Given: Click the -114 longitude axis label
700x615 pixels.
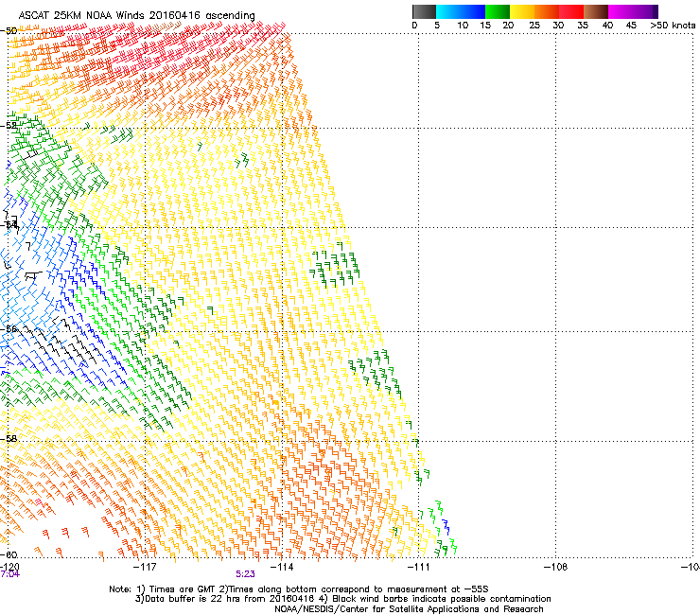Looking at the screenshot, I should (282, 567).
